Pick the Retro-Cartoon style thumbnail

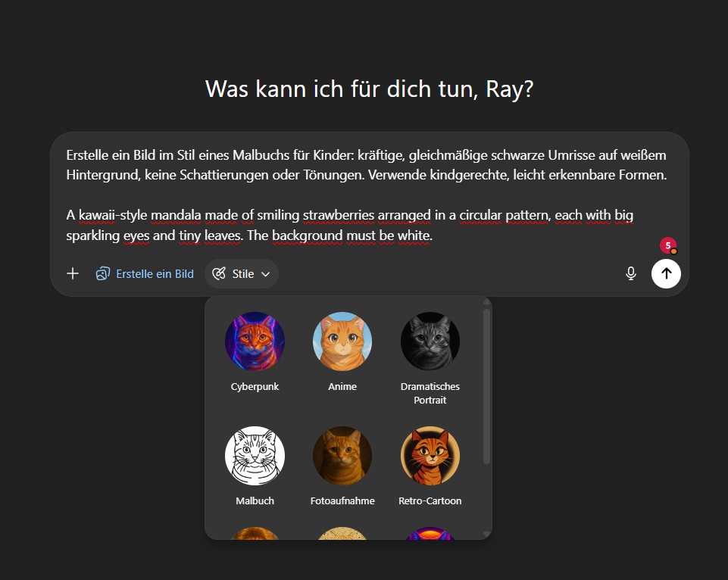pyautogui.click(x=430, y=456)
